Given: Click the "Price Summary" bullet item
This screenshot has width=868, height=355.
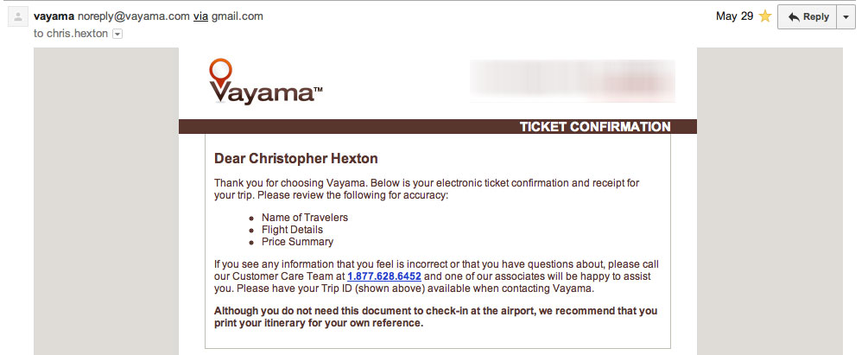Looking at the screenshot, I should click(x=297, y=242).
